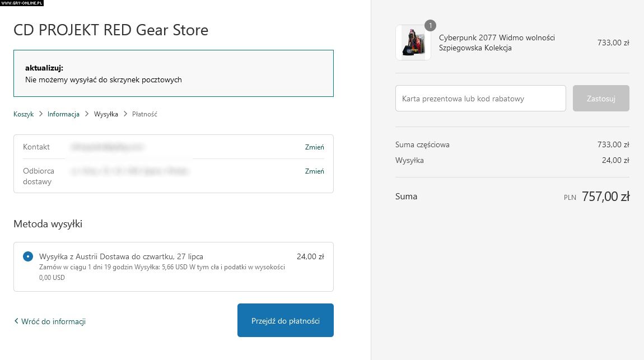The image size is (644, 360).
Task: Select the Wysyłka breadcrumb step
Action: pos(106,114)
